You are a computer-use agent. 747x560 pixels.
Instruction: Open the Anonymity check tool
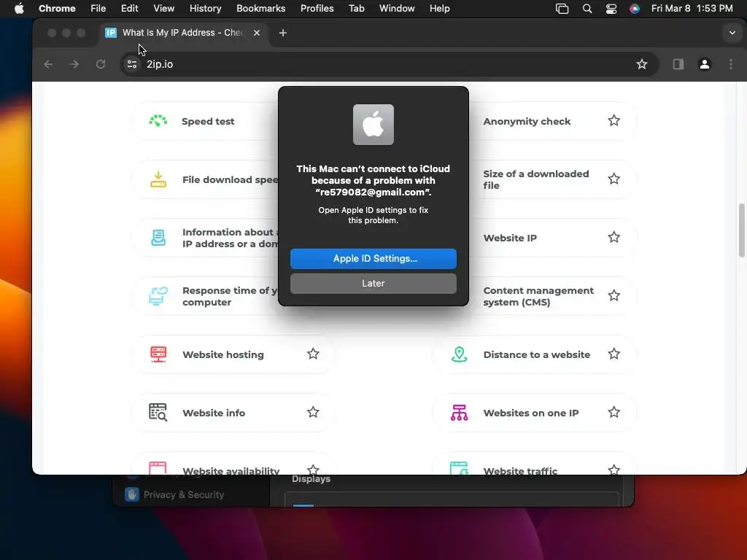pyautogui.click(x=527, y=122)
